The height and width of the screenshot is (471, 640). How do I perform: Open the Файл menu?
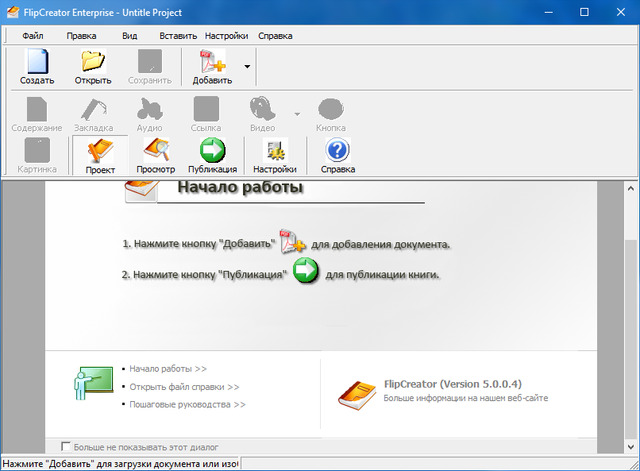(x=33, y=36)
